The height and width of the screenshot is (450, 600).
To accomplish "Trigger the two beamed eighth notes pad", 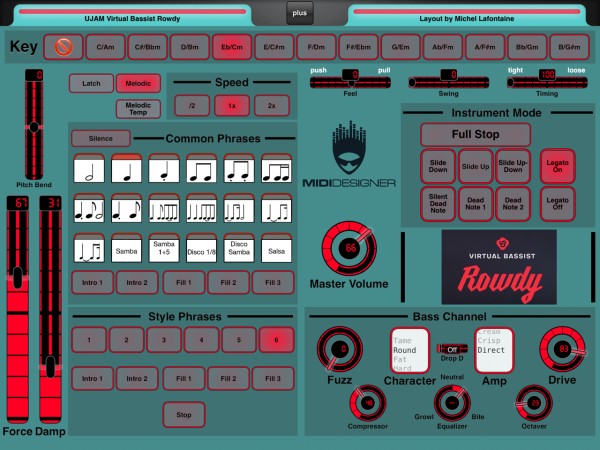I will click(201, 168).
